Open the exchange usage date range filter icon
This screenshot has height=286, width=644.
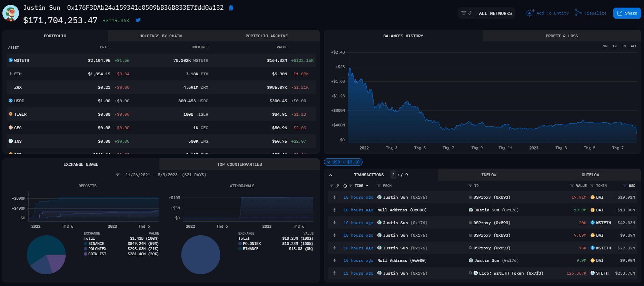tap(118, 175)
